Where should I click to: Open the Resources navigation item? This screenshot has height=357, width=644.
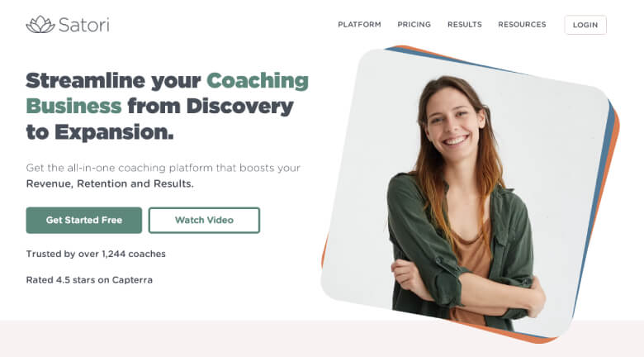522,25
